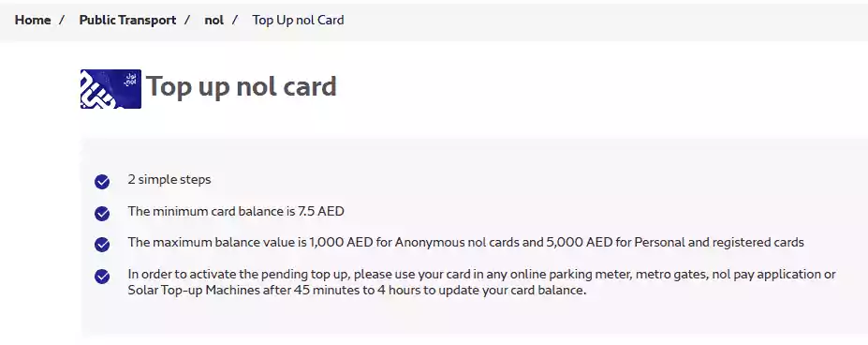Click the checkmark beside '2 simple steps'
Viewport: 868px width, 345px height.
coord(102,181)
